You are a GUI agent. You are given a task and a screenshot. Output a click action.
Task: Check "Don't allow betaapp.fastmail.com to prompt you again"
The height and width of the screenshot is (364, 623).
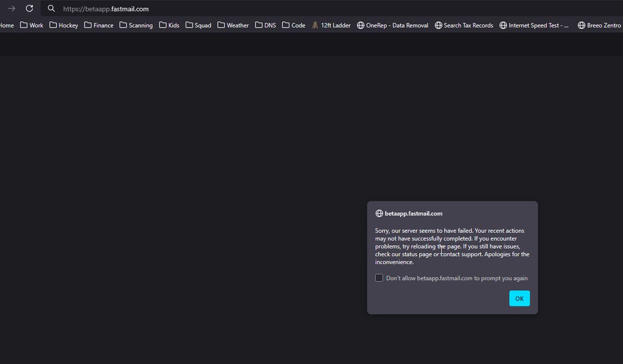pos(379,278)
